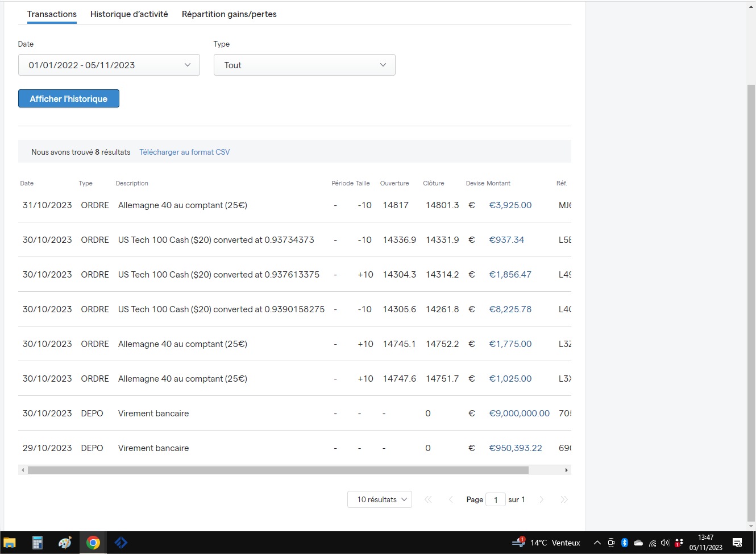The width and height of the screenshot is (756, 554).
Task: Open the Paint app from the taskbar
Action: pyautogui.click(x=65, y=543)
